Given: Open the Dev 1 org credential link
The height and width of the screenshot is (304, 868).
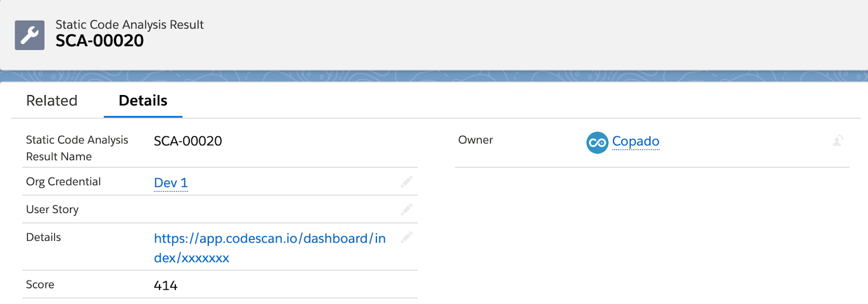Looking at the screenshot, I should coord(171,183).
